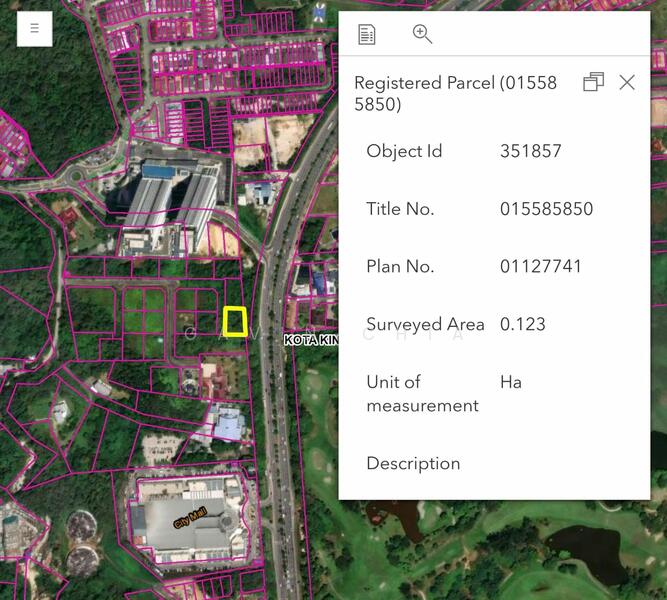The width and height of the screenshot is (667, 600).
Task: Click the Object Id field label
Action: (x=404, y=151)
